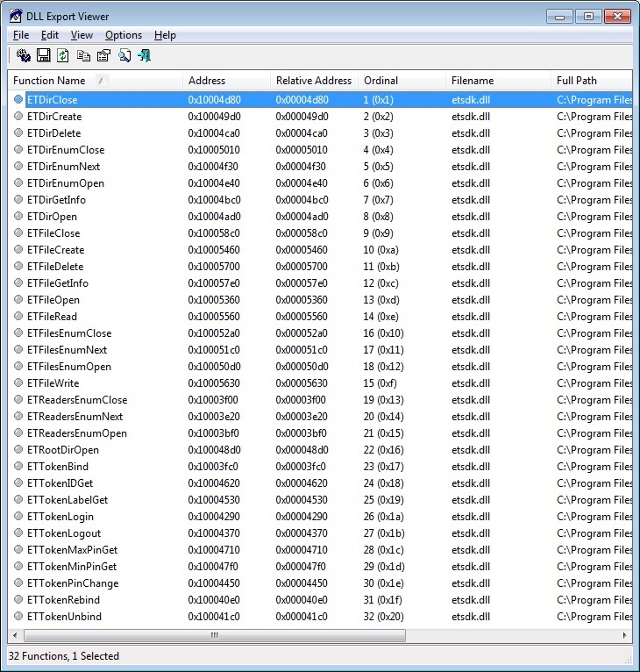
Task: Click the Copy selected items toolbar icon
Action: point(83,56)
